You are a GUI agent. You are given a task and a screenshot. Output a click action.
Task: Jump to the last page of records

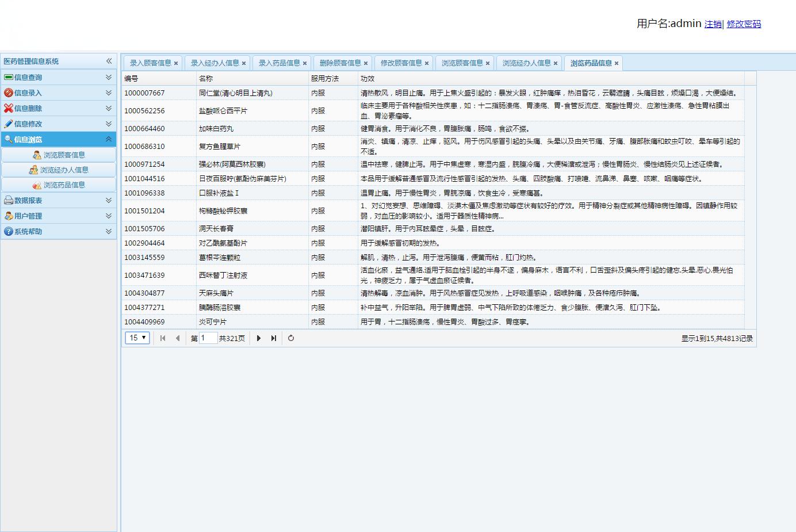coord(274,338)
